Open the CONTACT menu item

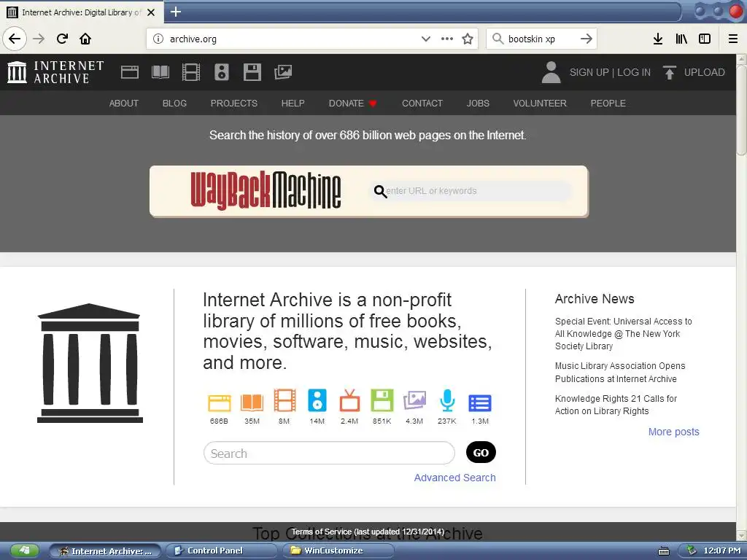coord(422,103)
